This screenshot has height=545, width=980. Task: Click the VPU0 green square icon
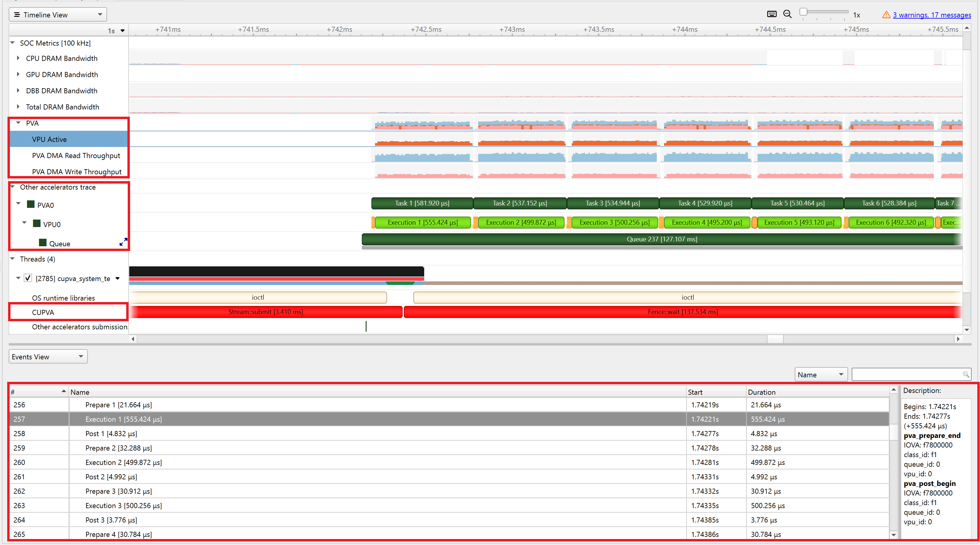click(x=37, y=223)
